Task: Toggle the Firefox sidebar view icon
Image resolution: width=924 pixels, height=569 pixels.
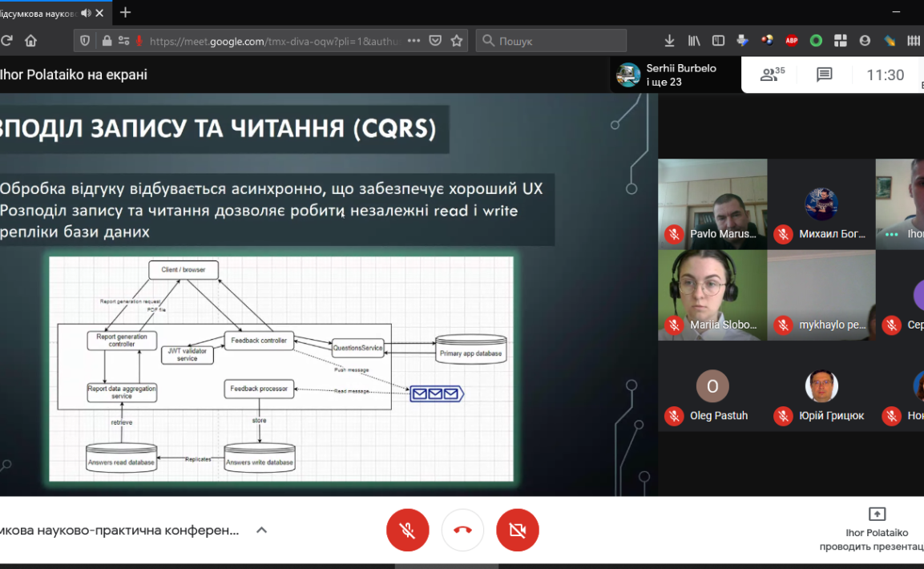Action: point(718,40)
